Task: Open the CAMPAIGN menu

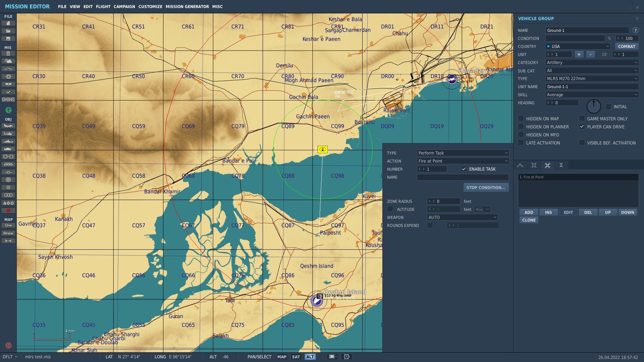Action: (x=124, y=7)
